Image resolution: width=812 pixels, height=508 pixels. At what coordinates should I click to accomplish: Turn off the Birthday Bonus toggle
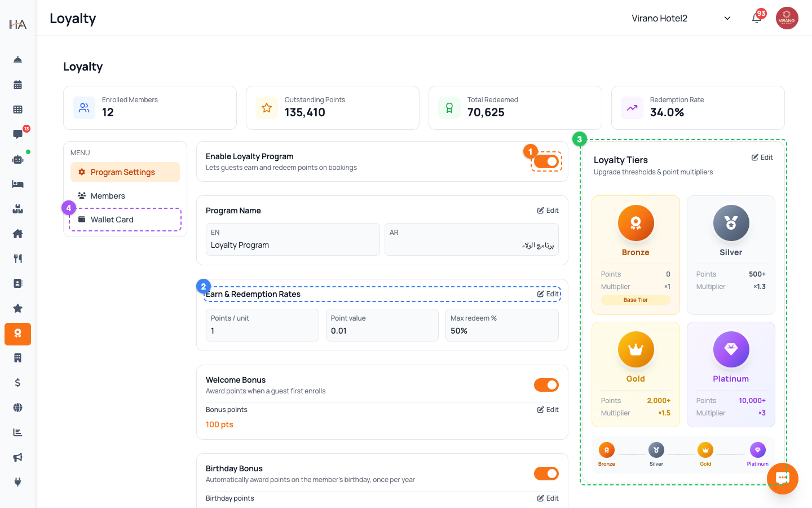[x=546, y=474]
